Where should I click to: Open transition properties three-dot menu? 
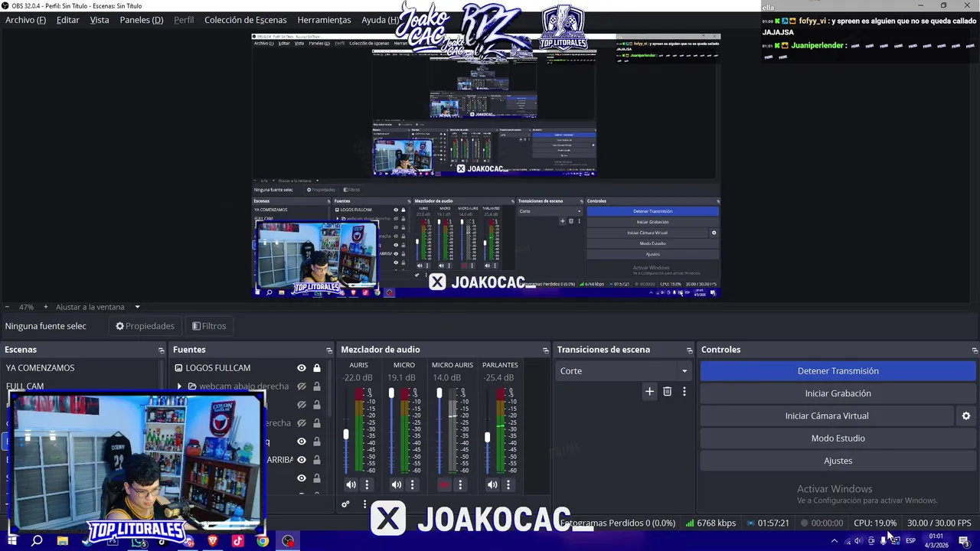(684, 391)
